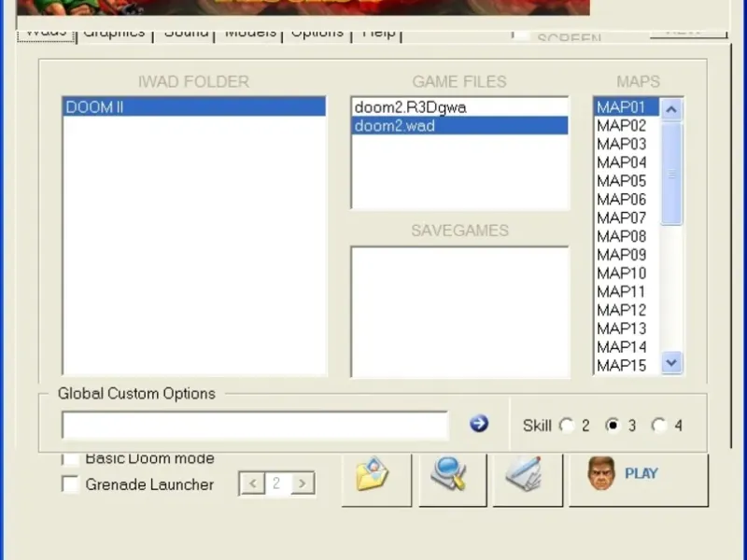Select MAP15 in the maps list
This screenshot has height=560, width=747.
(627, 366)
